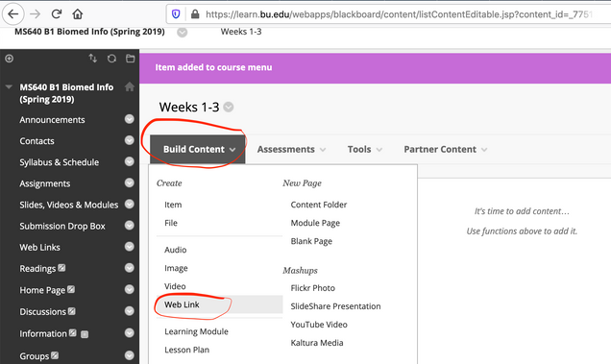
Task: Click the add menu item plus icon
Action: (x=9, y=59)
